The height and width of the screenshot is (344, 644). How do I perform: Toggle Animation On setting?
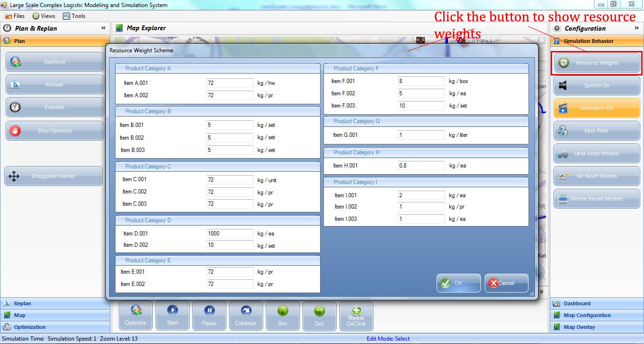(596, 108)
